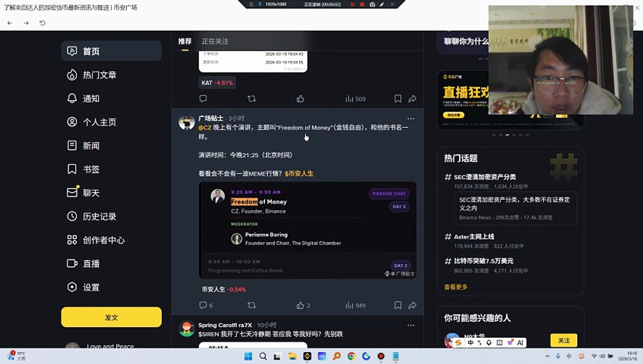
Task: Click browser back arrow
Action: [10, 23]
